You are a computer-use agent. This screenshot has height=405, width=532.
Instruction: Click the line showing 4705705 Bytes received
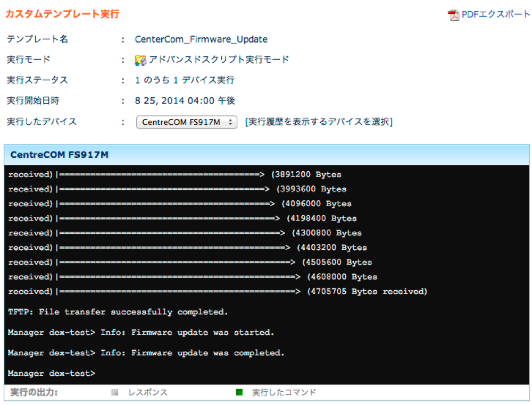218,291
